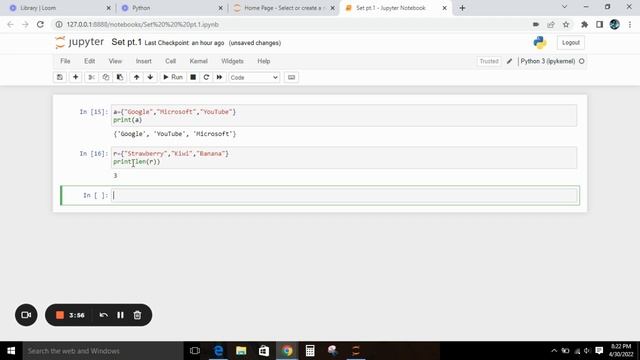The width and height of the screenshot is (640, 360).
Task: Click the kernel idle circle indicator
Action: (x=582, y=61)
